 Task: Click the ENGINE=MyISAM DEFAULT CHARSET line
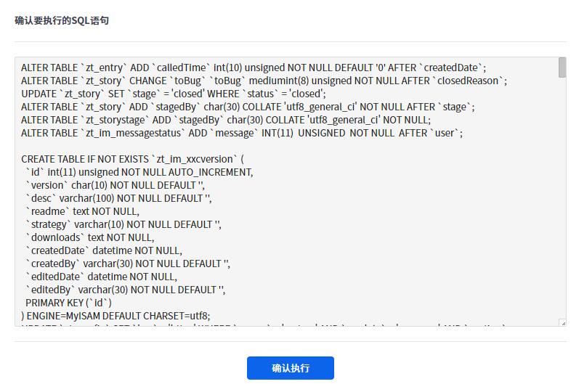point(116,316)
